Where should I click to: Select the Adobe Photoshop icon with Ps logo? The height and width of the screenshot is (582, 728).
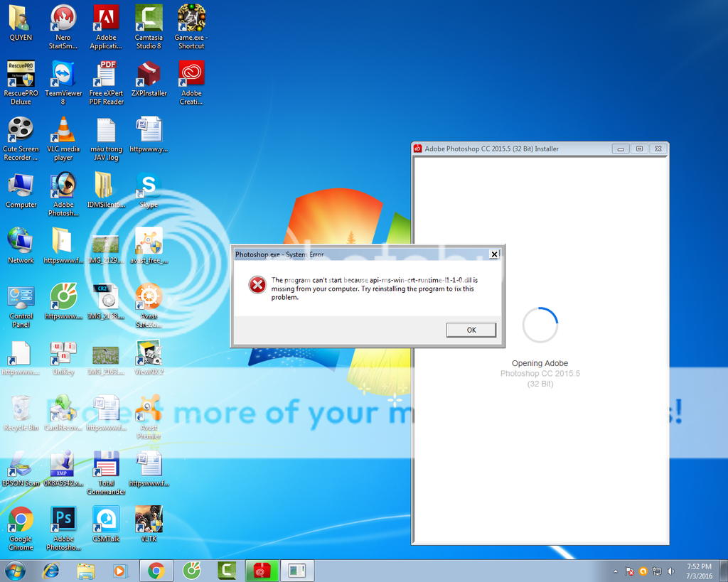tap(63, 528)
